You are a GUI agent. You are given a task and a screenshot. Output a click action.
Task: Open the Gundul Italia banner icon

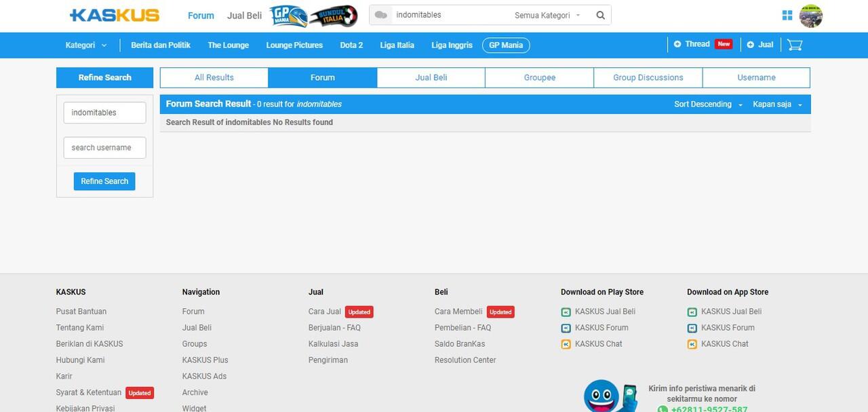(x=334, y=16)
